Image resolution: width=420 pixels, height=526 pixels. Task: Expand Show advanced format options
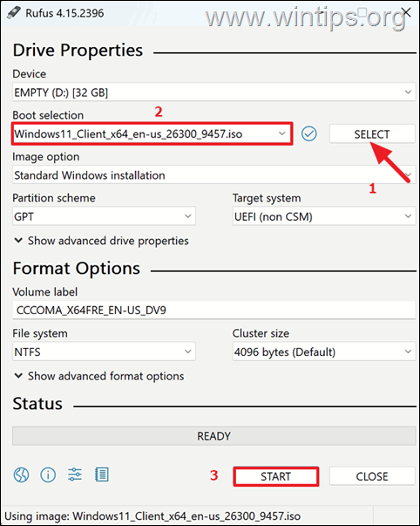[99, 376]
